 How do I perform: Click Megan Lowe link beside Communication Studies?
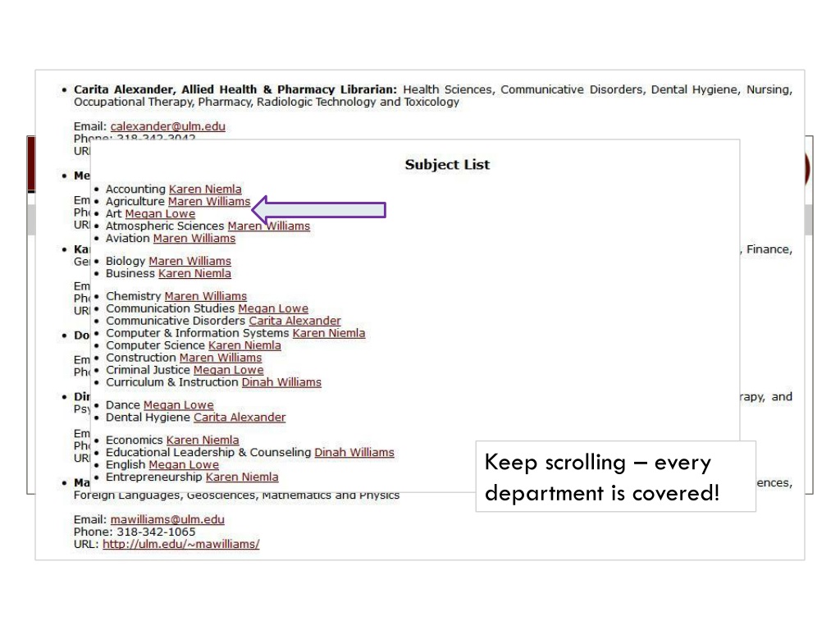pyautogui.click(x=273, y=308)
